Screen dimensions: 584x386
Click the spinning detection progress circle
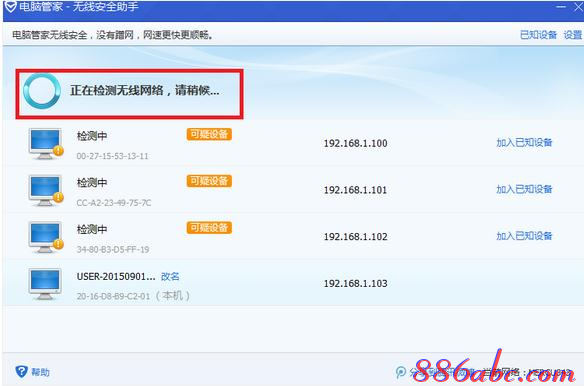(42, 91)
